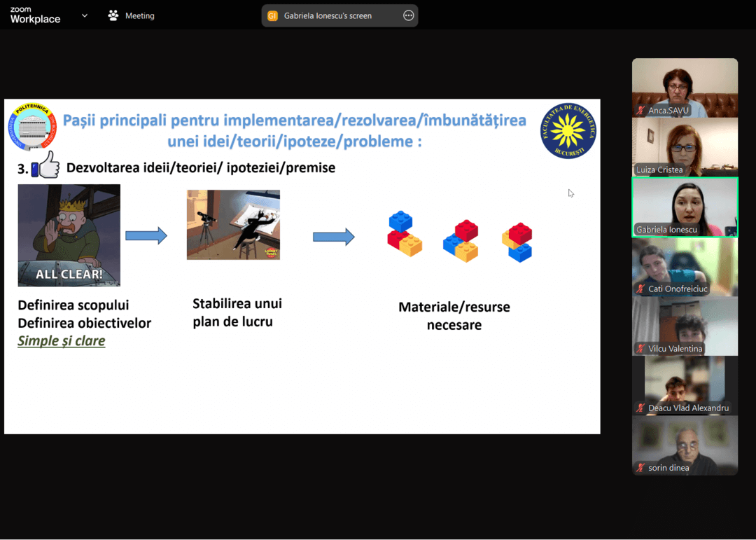Click the thumbs-up icon beside step 3
Viewport: 756px width, 540px height.
pos(45,166)
